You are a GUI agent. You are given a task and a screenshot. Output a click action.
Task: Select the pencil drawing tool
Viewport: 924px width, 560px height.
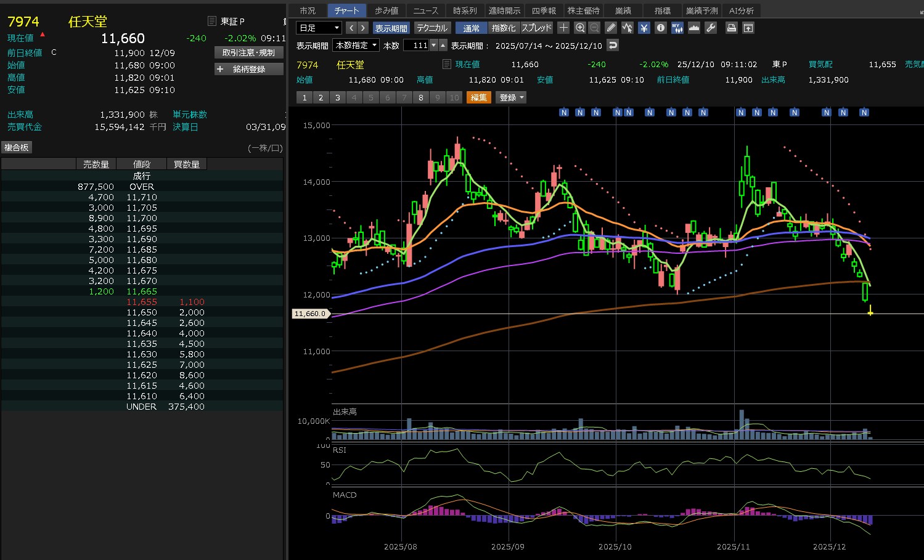click(x=610, y=28)
